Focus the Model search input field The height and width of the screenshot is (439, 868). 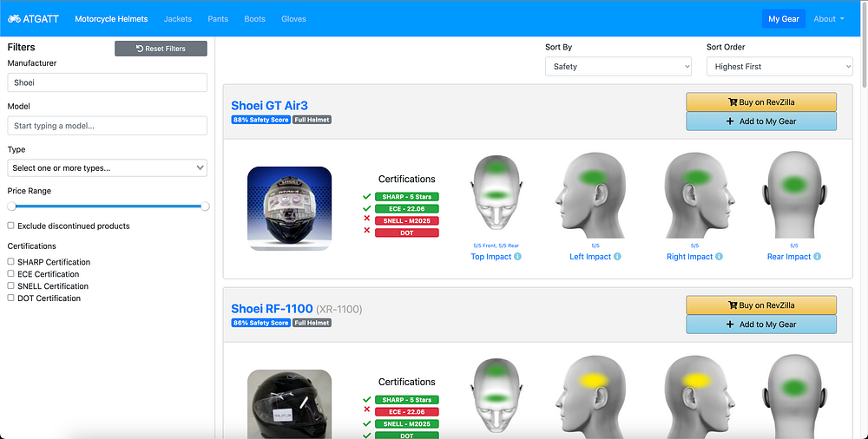(108, 126)
